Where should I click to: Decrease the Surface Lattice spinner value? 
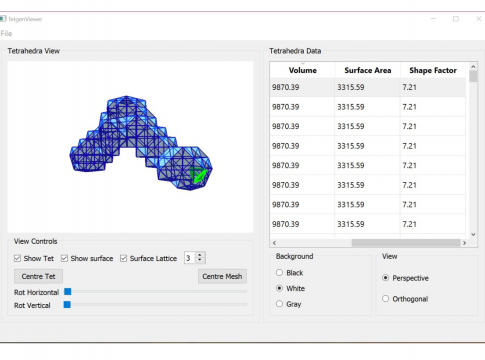tap(200, 260)
